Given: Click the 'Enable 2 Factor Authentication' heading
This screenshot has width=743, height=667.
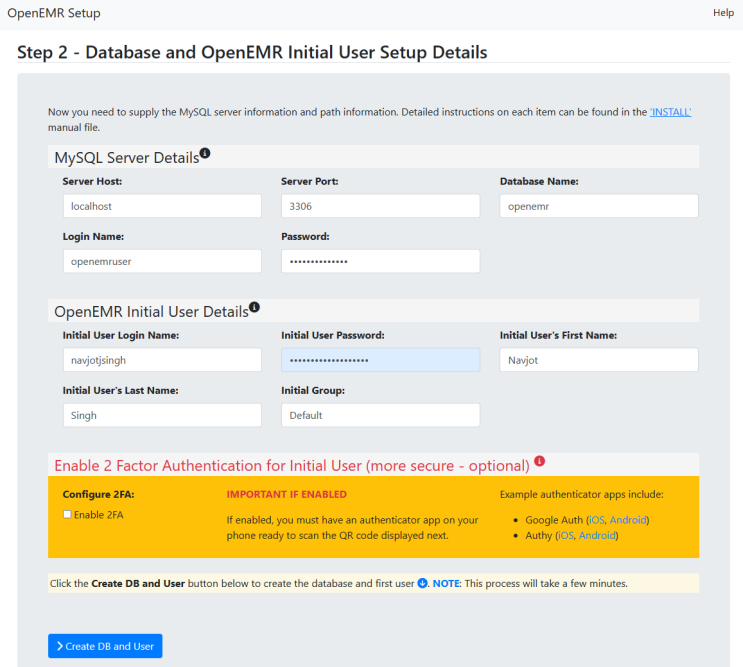Looking at the screenshot, I should pyautogui.click(x=292, y=466).
